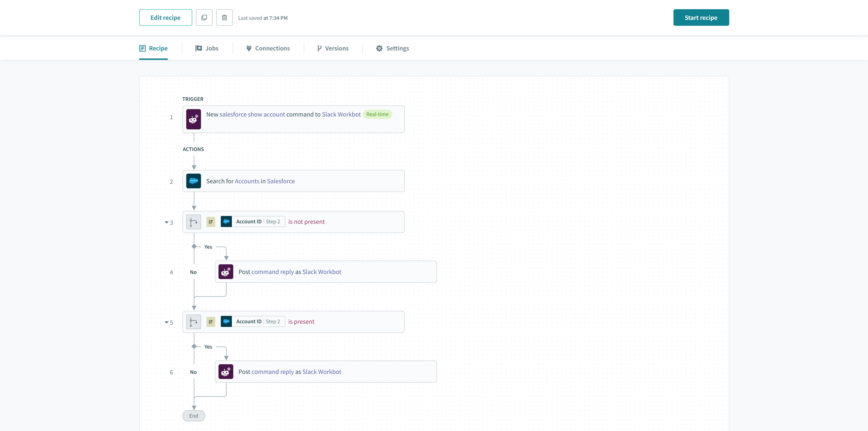The height and width of the screenshot is (431, 868).
Task: Open the Settings gear tab
Action: 392,48
